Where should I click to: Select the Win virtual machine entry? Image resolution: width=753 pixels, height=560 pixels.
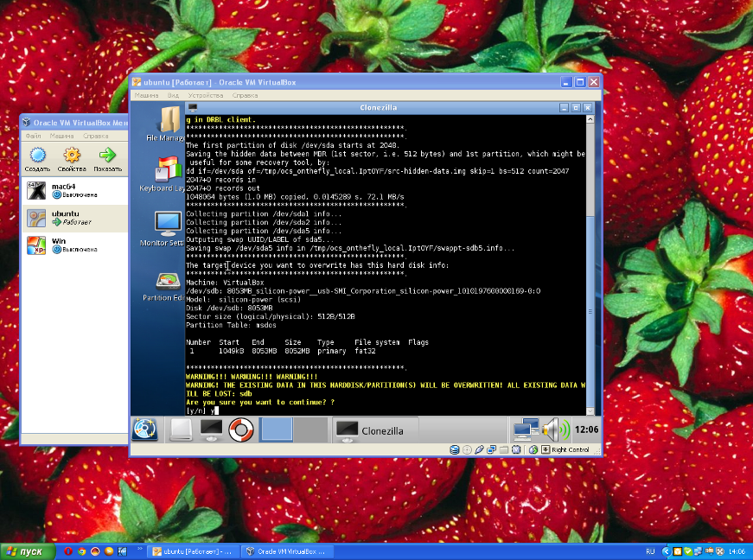click(x=59, y=245)
